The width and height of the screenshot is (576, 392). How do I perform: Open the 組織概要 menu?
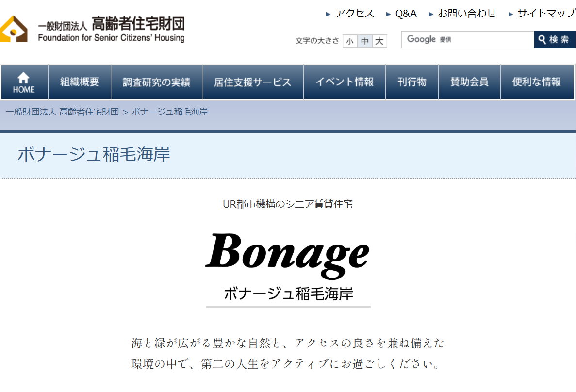coord(80,82)
